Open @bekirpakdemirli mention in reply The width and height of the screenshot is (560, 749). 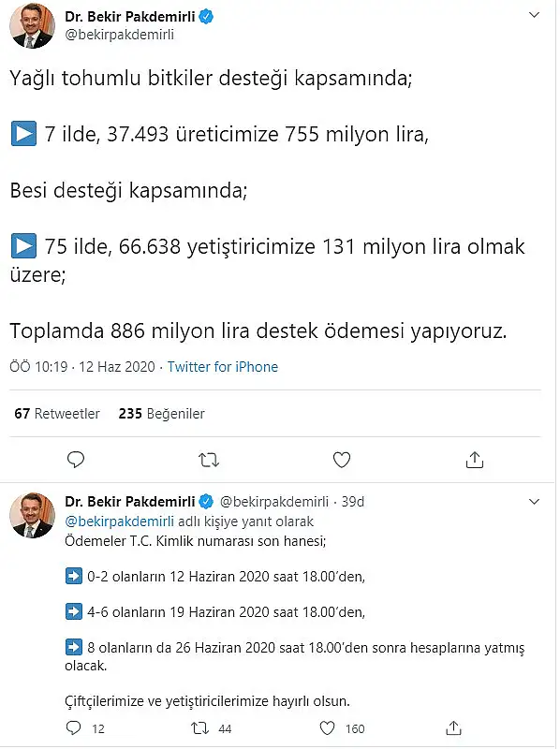pos(120,521)
